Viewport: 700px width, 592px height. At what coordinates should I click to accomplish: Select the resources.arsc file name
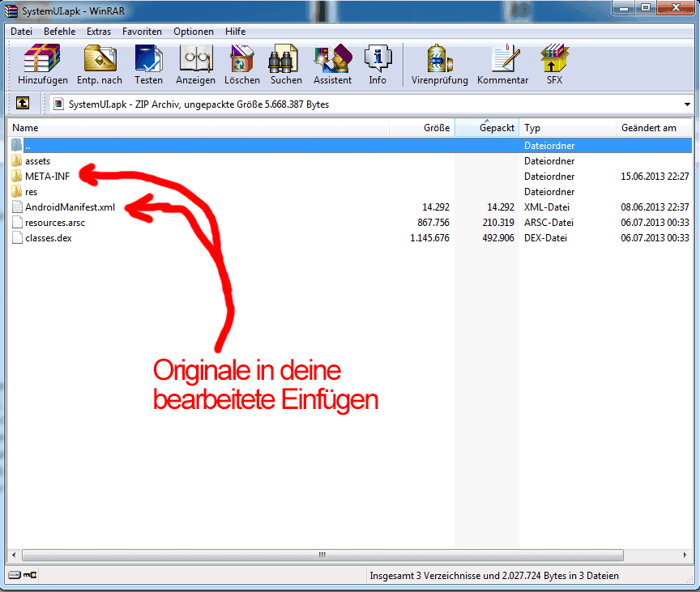click(55, 223)
